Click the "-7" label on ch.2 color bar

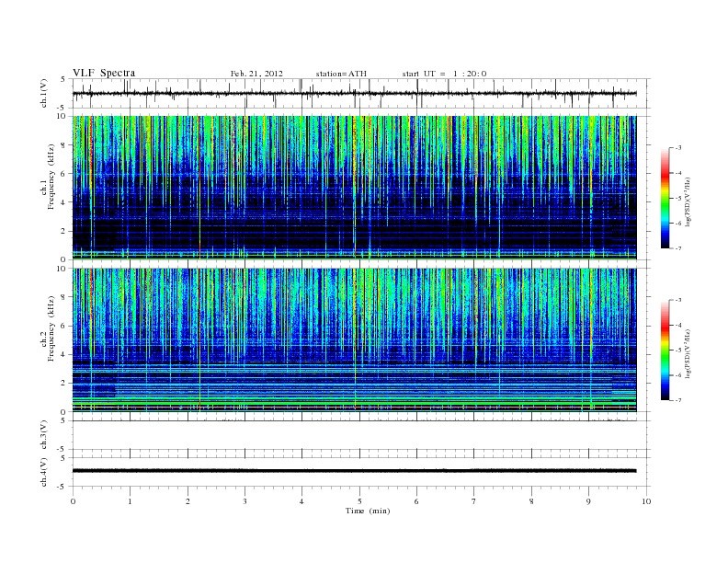click(677, 400)
